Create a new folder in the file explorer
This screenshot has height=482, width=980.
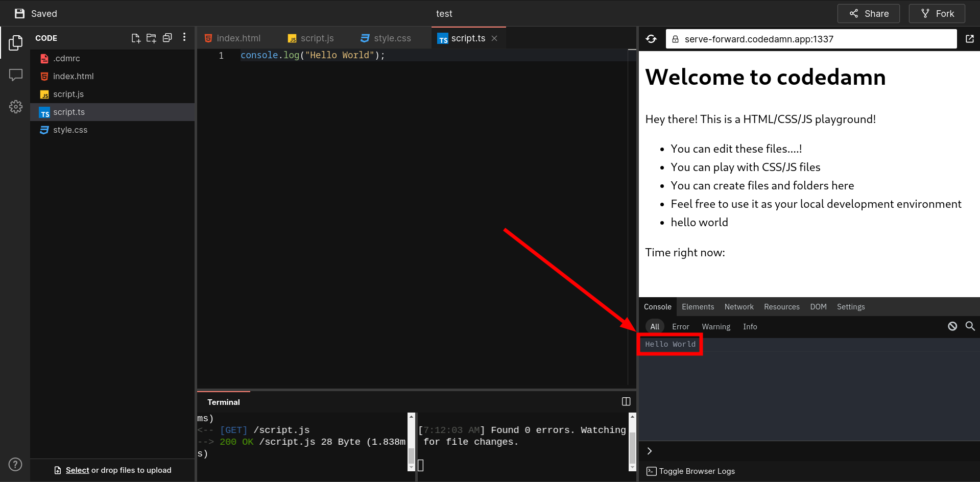151,37
